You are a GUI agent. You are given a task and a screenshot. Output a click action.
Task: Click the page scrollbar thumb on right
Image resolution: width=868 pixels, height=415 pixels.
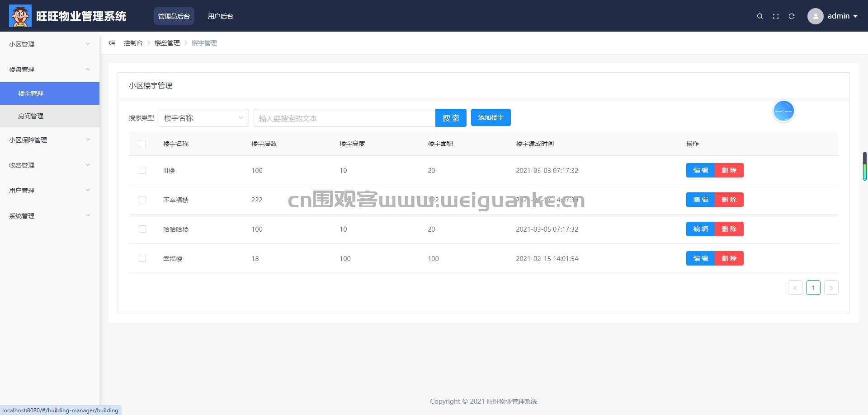tap(864, 166)
